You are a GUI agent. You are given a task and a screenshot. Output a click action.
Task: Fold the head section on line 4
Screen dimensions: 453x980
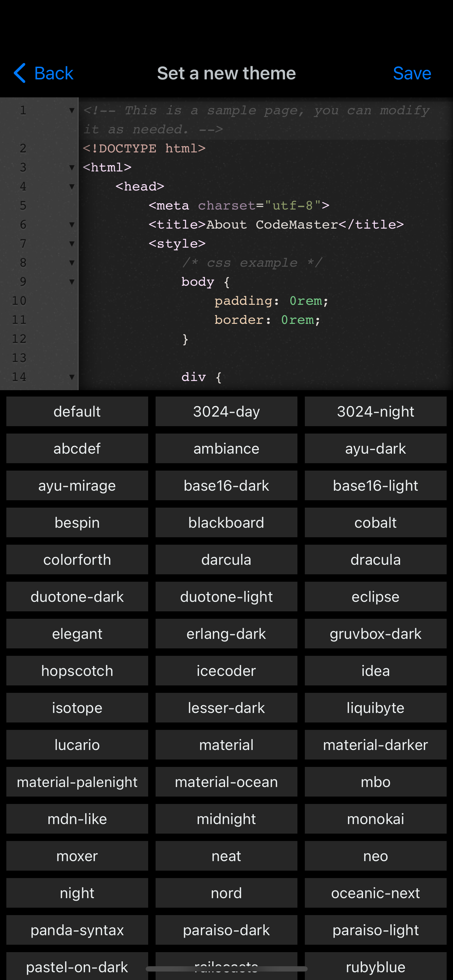(72, 187)
